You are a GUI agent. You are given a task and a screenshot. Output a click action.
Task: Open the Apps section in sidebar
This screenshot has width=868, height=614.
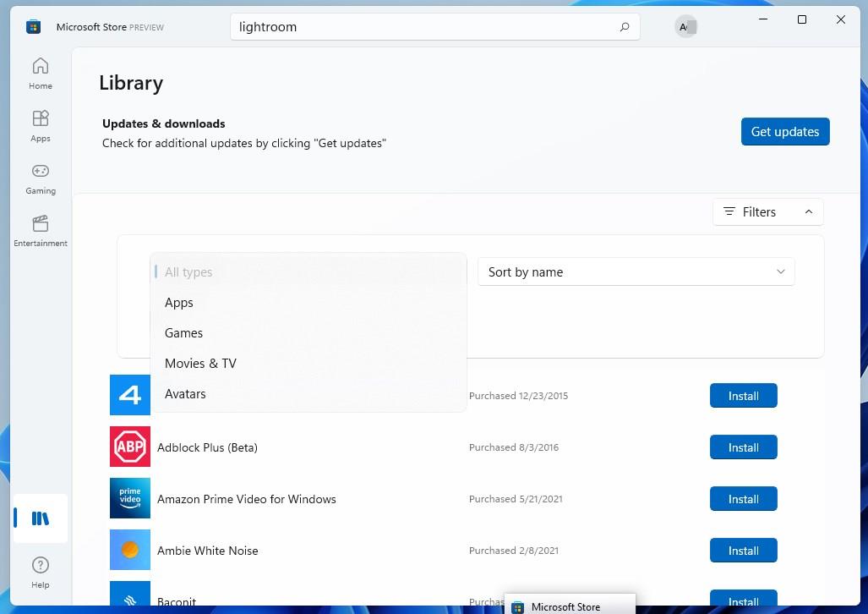(41, 126)
